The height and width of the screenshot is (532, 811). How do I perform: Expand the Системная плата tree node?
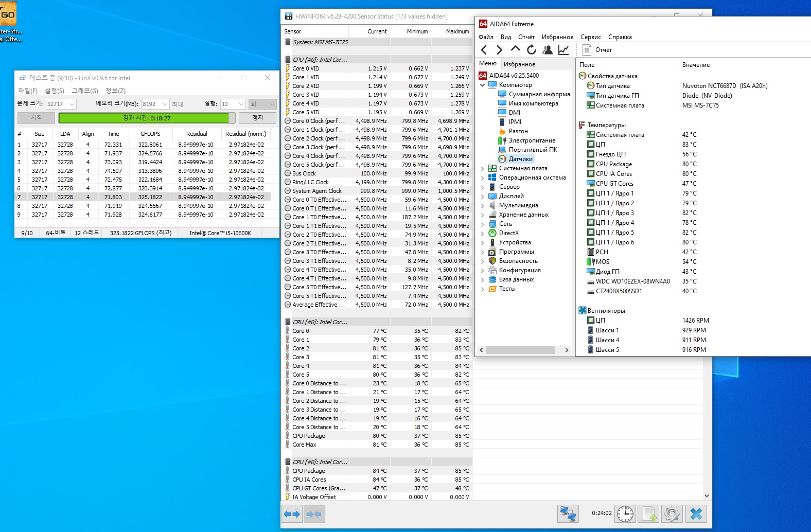[x=482, y=168]
